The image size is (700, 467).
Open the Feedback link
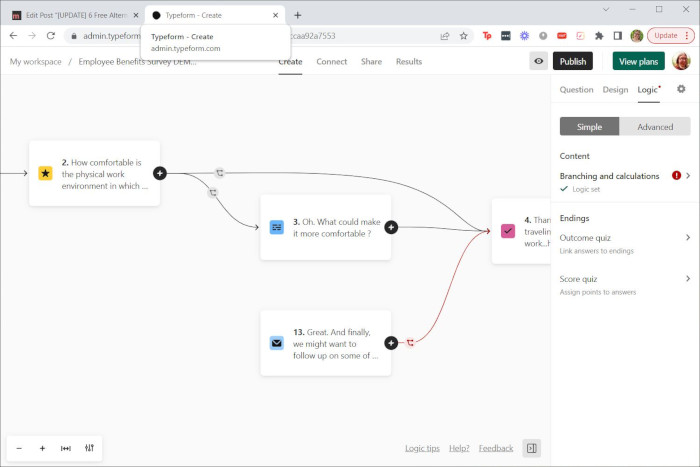pyautogui.click(x=496, y=448)
